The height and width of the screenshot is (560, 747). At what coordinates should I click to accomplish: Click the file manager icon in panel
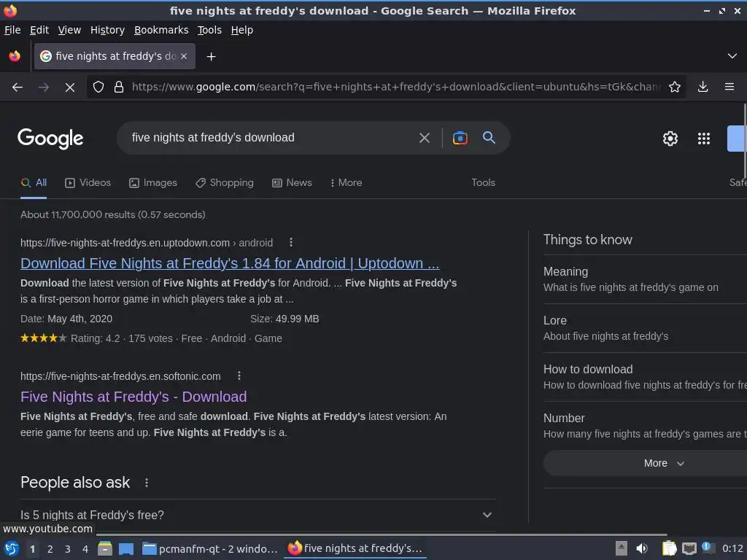point(105,548)
